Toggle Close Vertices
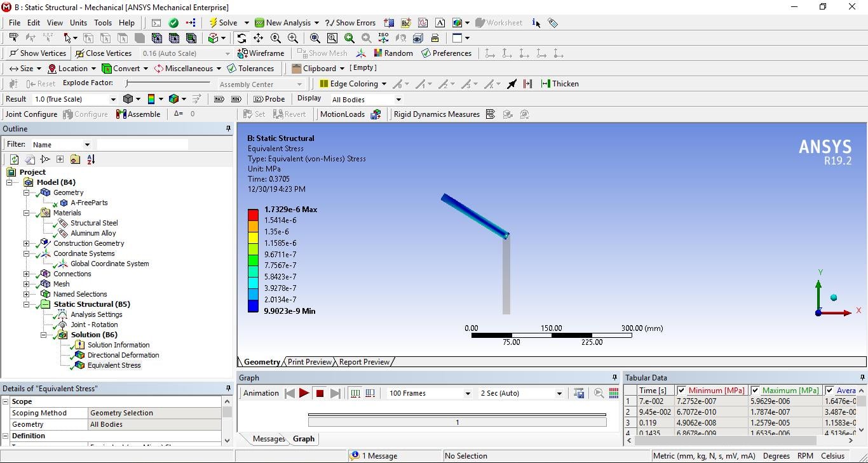Viewport: 868px width, 463px height. coord(103,53)
